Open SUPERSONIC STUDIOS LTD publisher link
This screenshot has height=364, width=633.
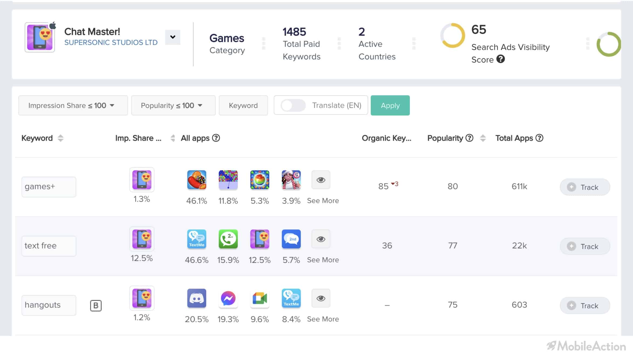click(x=111, y=43)
